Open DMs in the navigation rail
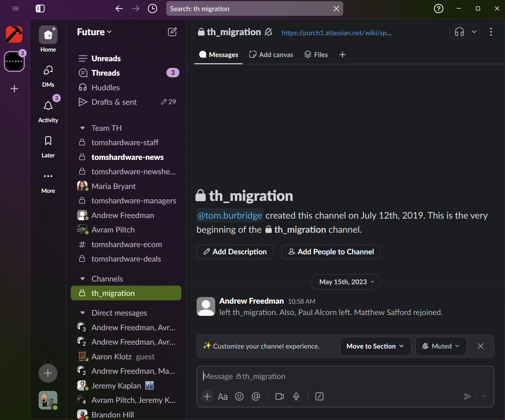The width and height of the screenshot is (505, 420). tap(48, 76)
